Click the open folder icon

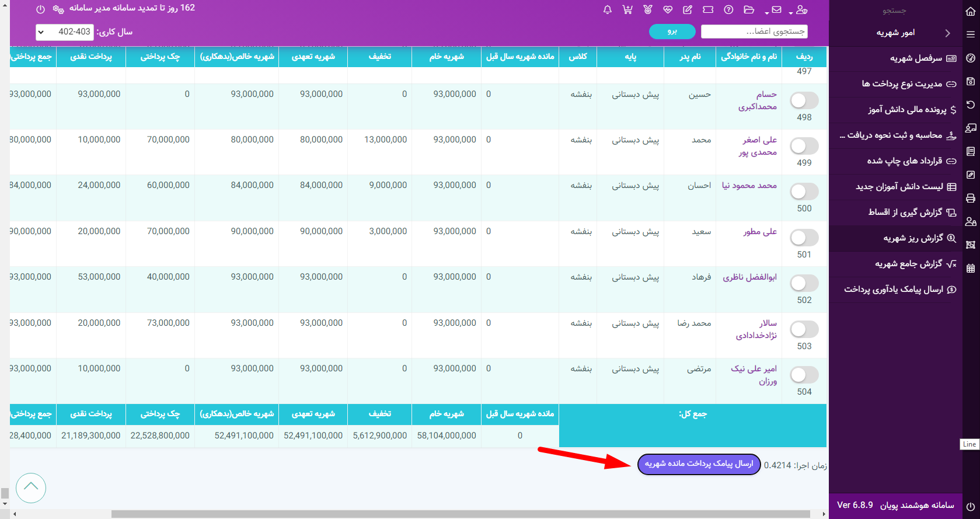tap(749, 9)
